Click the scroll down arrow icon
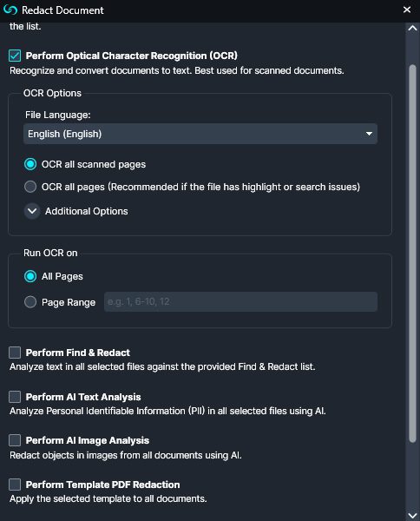This screenshot has width=420, height=521. coord(412,515)
